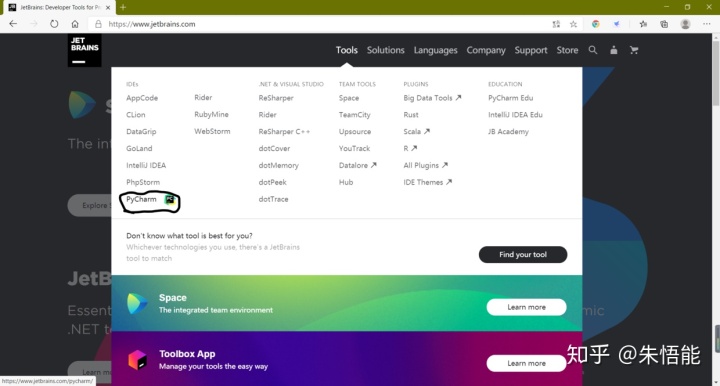Open the IntelliJ IDEA link
This screenshot has width=720, height=386.
tap(146, 165)
